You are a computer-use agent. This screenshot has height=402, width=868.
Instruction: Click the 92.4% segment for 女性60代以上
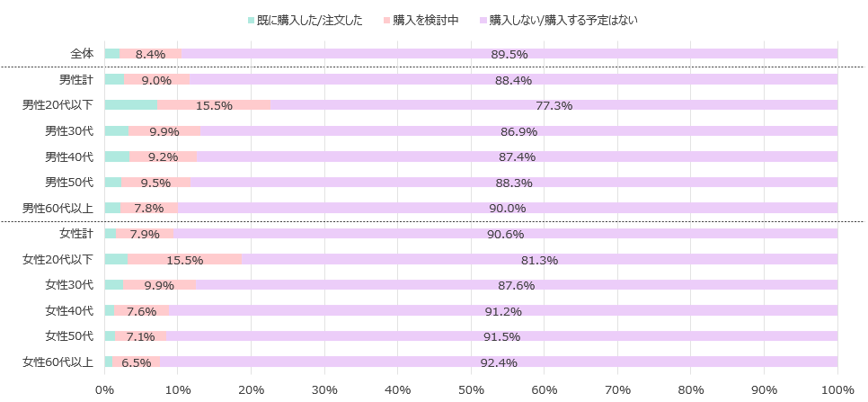(x=498, y=362)
